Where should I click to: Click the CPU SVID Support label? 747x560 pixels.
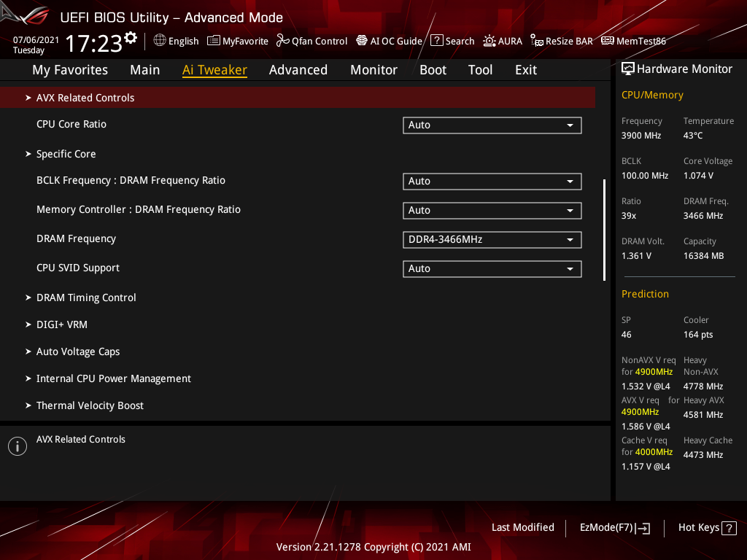click(78, 268)
